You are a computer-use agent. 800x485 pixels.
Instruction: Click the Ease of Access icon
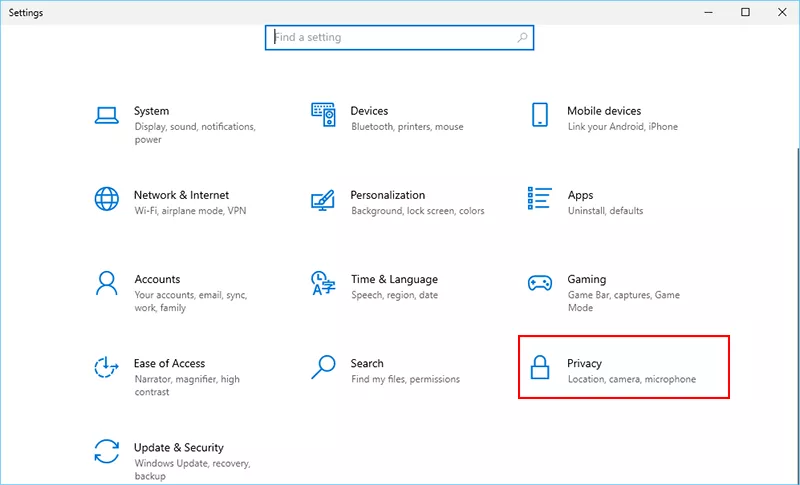(107, 367)
